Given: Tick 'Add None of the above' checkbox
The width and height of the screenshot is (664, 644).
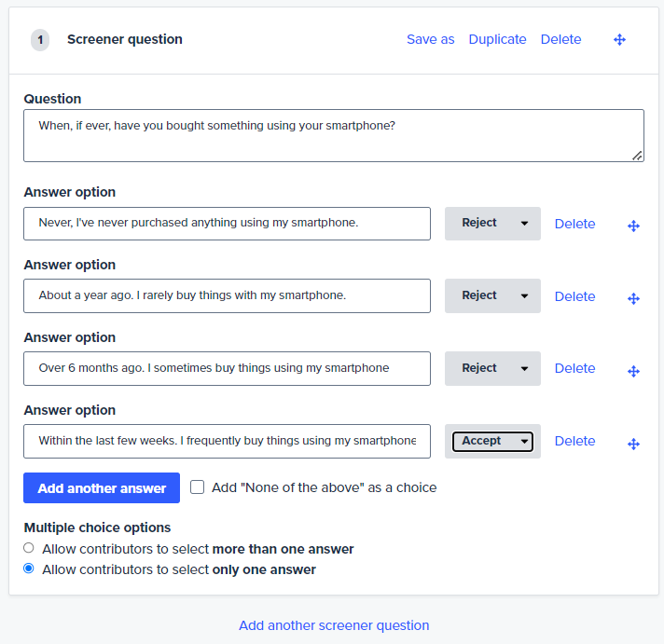Looking at the screenshot, I should (197, 487).
